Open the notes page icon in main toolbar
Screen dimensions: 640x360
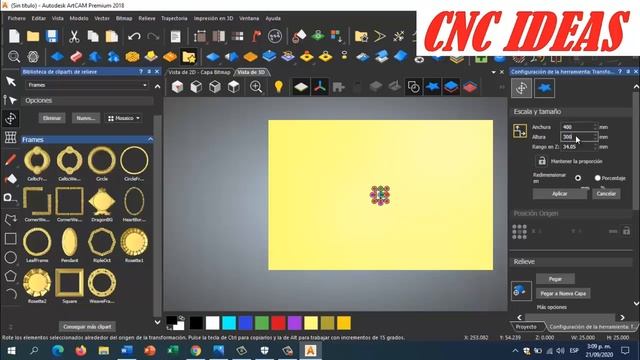176,36
